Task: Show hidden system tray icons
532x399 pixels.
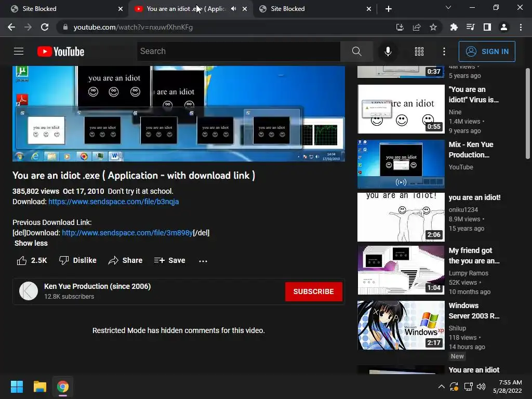Action: click(442, 387)
